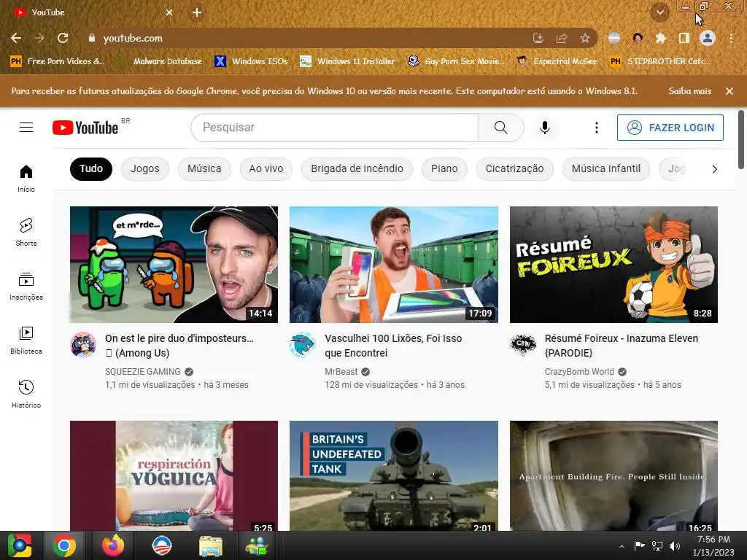The width and height of the screenshot is (747, 560).
Task: Bookmark this page with star icon
Action: [x=585, y=38]
